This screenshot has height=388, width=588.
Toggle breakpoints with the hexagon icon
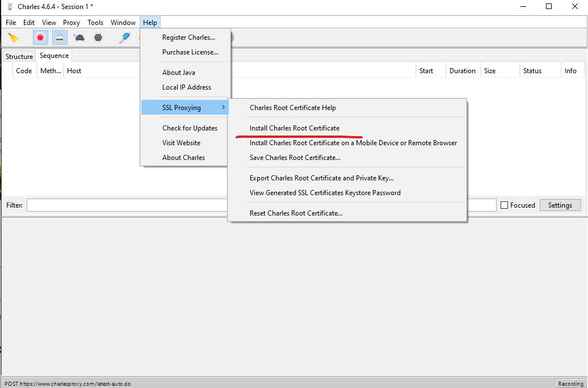[x=98, y=37]
